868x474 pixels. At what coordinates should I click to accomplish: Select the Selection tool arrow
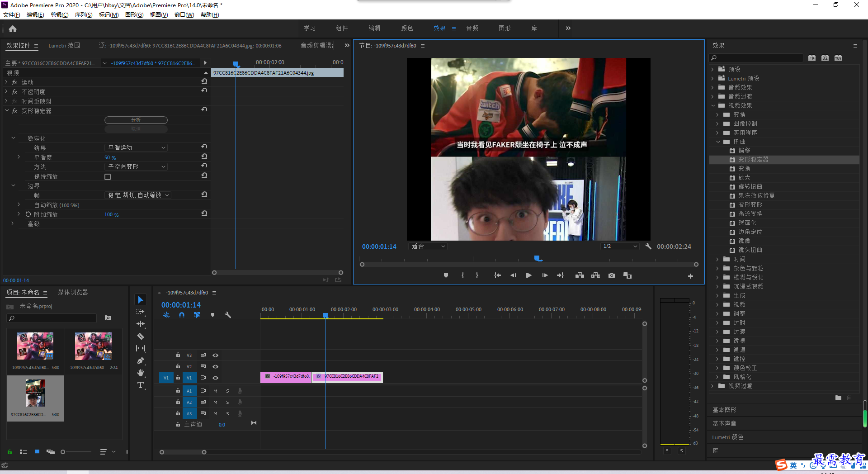tap(141, 300)
